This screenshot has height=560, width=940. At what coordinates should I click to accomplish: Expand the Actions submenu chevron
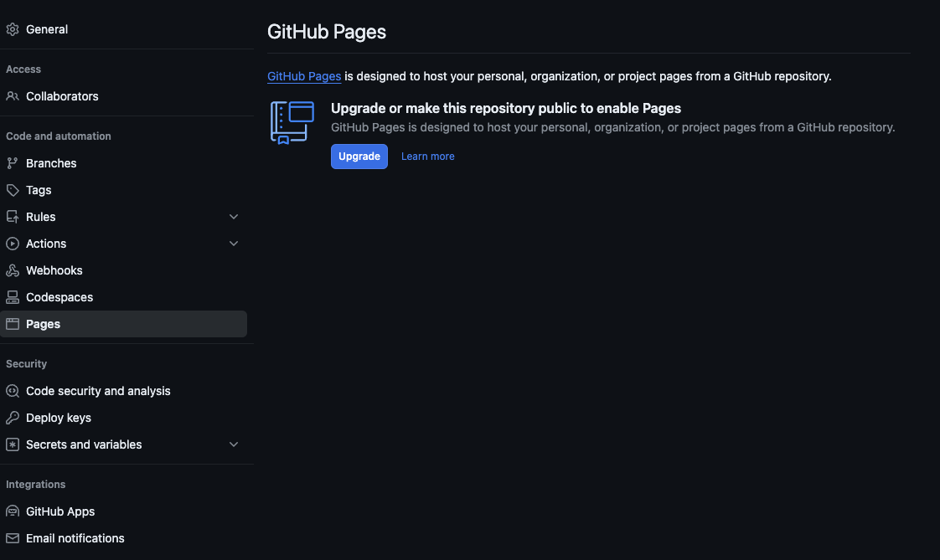(234, 244)
